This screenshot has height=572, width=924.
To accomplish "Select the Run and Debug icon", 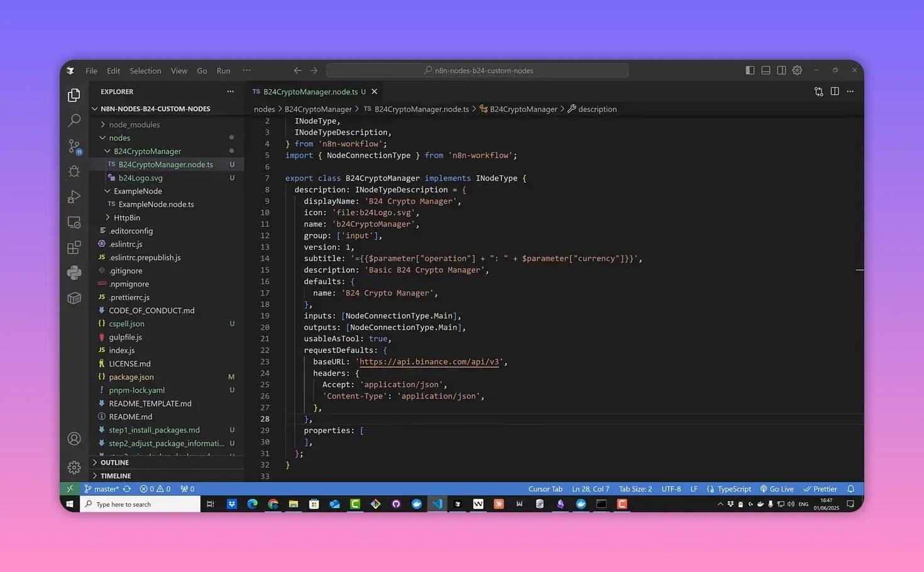I will 74,197.
